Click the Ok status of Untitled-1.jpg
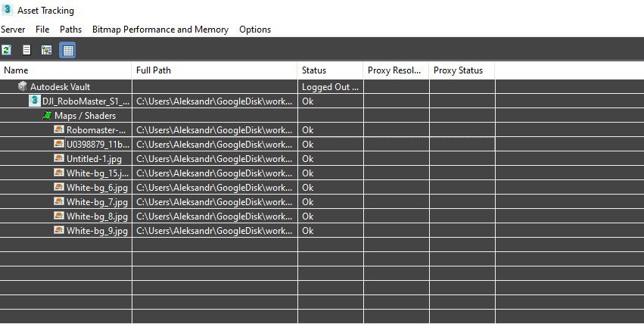The width and height of the screenshot is (644, 324). click(x=308, y=158)
